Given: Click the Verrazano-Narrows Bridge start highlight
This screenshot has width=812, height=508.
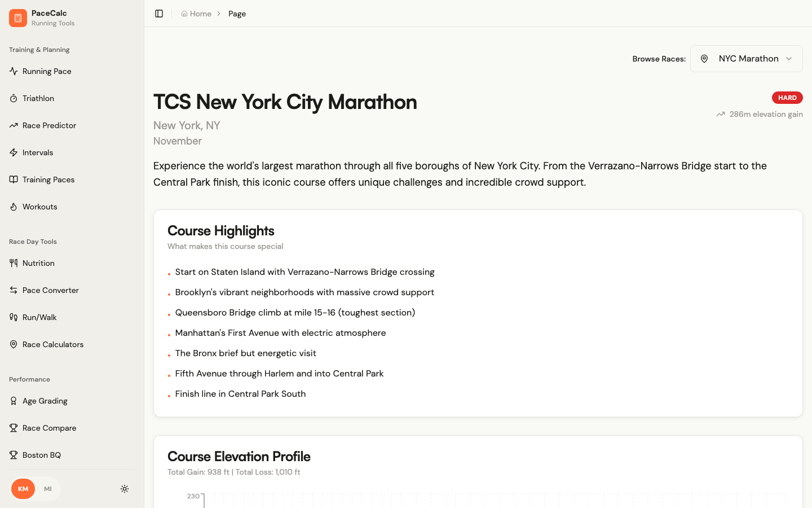Looking at the screenshot, I should [x=304, y=272].
